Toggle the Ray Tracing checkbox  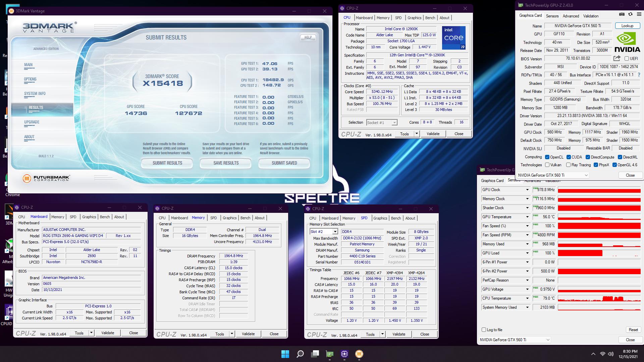568,165
